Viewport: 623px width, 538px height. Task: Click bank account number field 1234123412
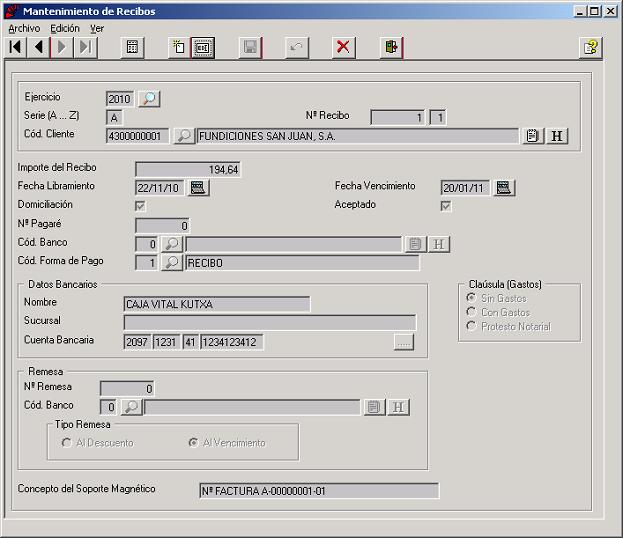click(x=232, y=342)
